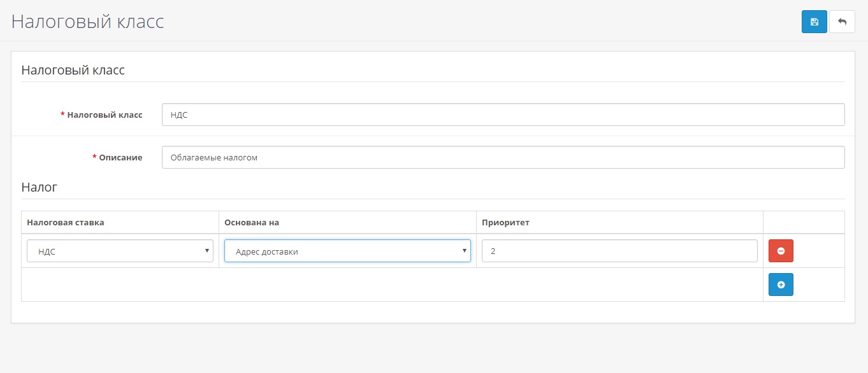
Task: Click the arrow on the НДС rate select
Action: click(x=206, y=251)
